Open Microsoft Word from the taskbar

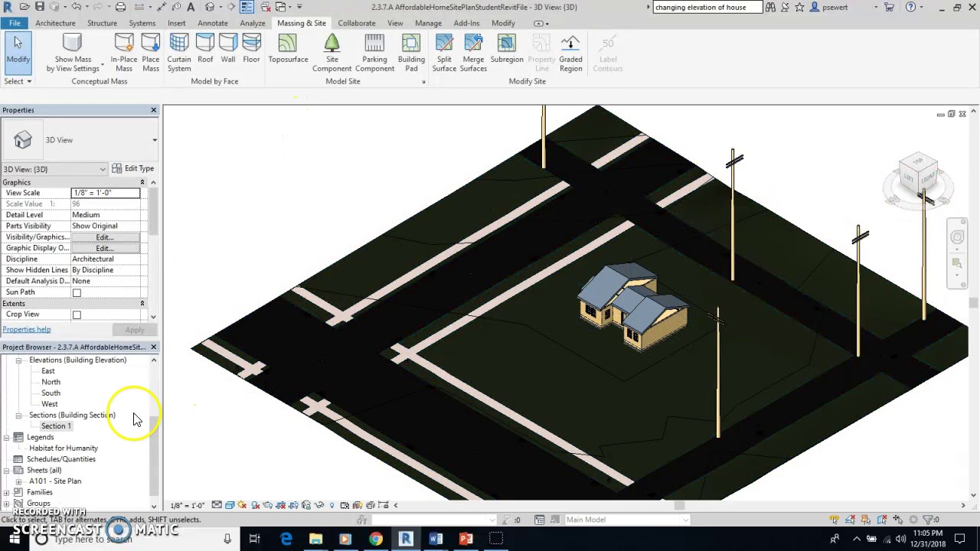point(436,539)
